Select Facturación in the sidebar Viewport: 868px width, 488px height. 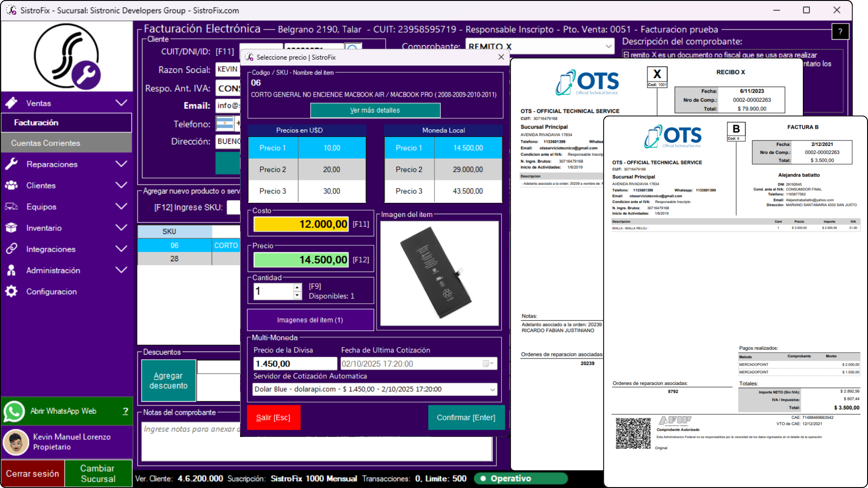[x=66, y=122]
